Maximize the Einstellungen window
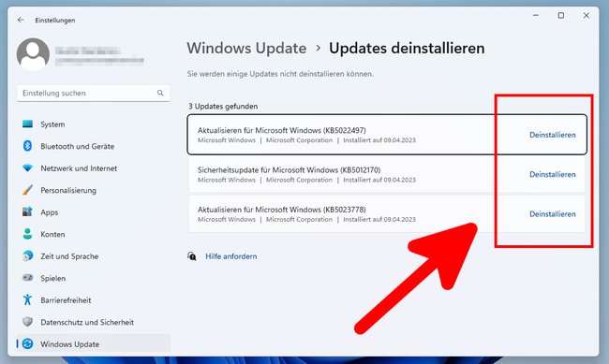The height and width of the screenshot is (364, 609). click(x=561, y=16)
